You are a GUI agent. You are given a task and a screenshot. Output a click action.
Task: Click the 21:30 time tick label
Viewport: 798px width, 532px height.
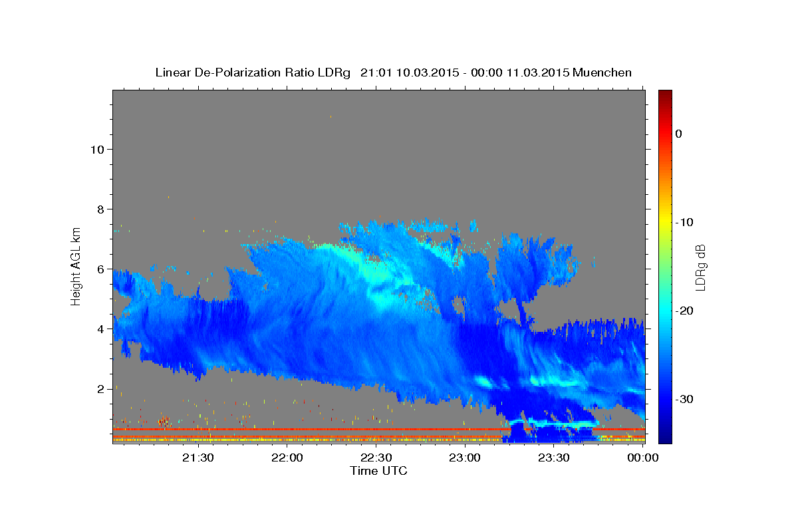pyautogui.click(x=198, y=458)
